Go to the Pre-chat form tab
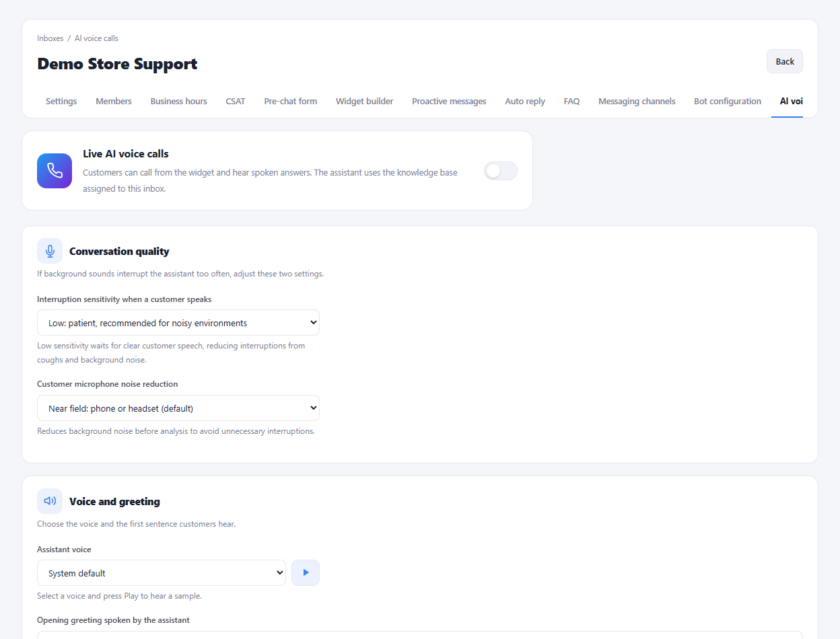 click(291, 102)
